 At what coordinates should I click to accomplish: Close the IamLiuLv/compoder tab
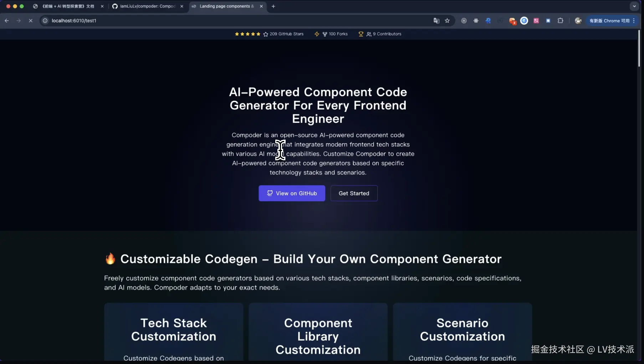pos(182,6)
